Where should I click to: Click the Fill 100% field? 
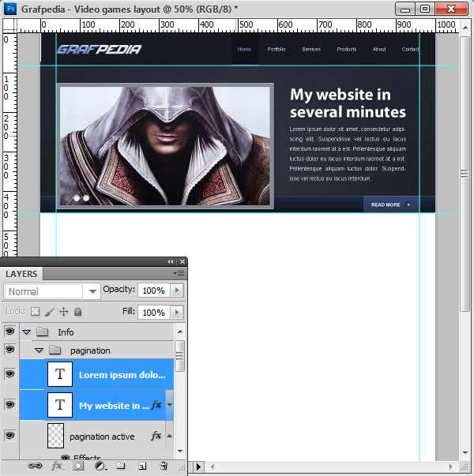[x=154, y=312]
